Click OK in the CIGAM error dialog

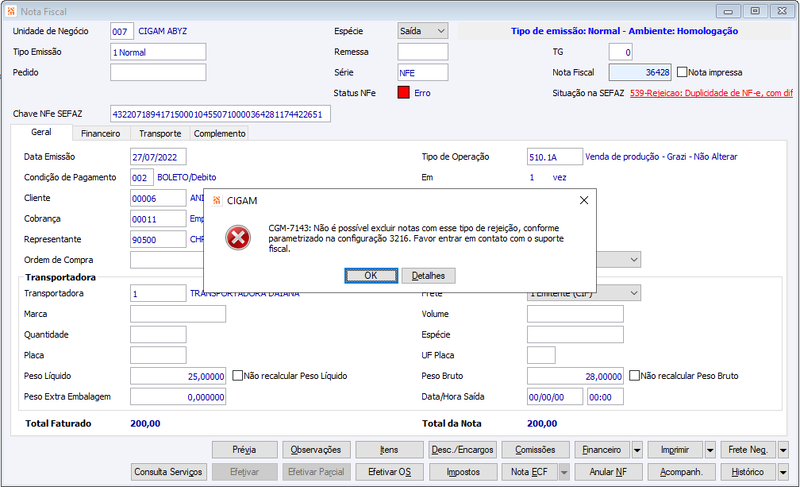[371, 276]
